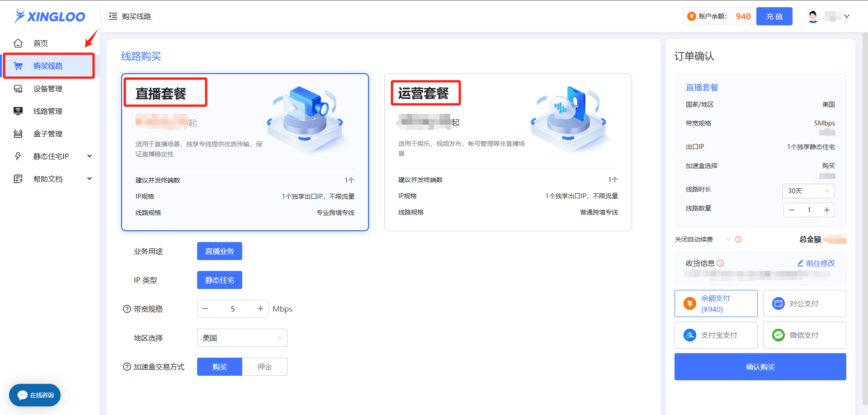This screenshot has width=868, height=415.
Task: Click the yen coin icon by 账户余额
Action: [691, 16]
